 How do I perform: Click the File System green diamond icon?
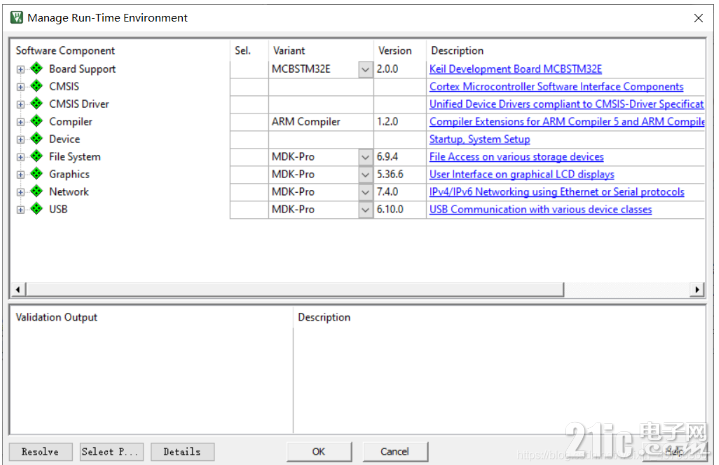pos(37,156)
